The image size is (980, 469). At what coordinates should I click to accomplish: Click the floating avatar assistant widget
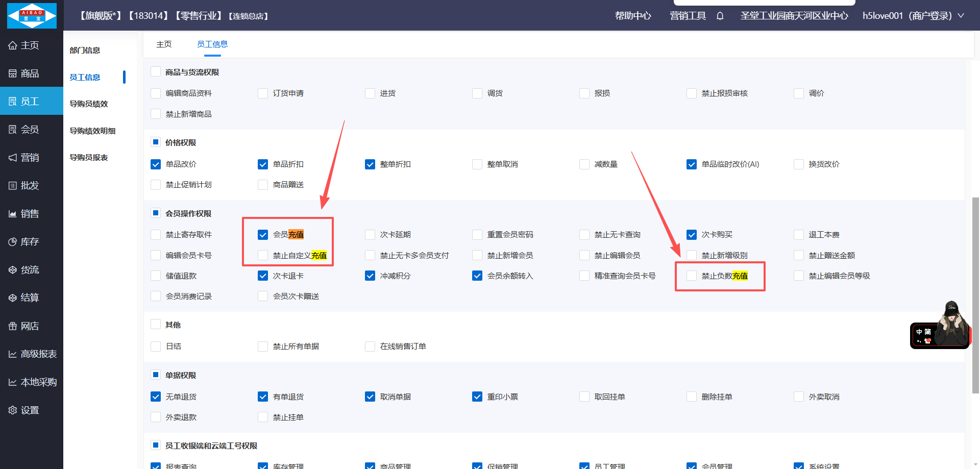pos(940,328)
